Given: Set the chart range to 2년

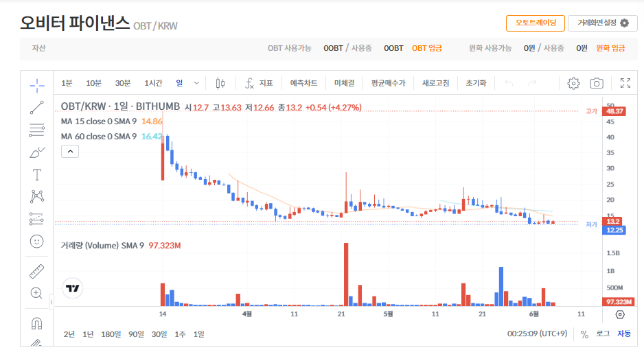Looking at the screenshot, I should [69, 334].
